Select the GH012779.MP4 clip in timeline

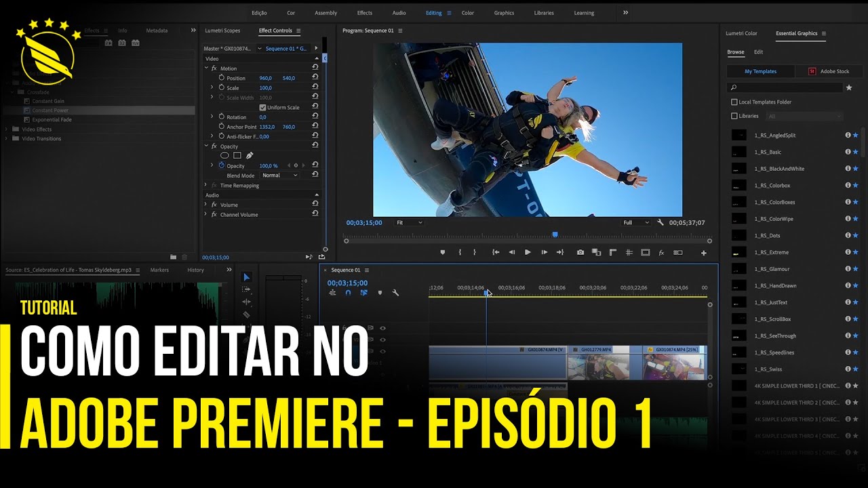coord(605,363)
